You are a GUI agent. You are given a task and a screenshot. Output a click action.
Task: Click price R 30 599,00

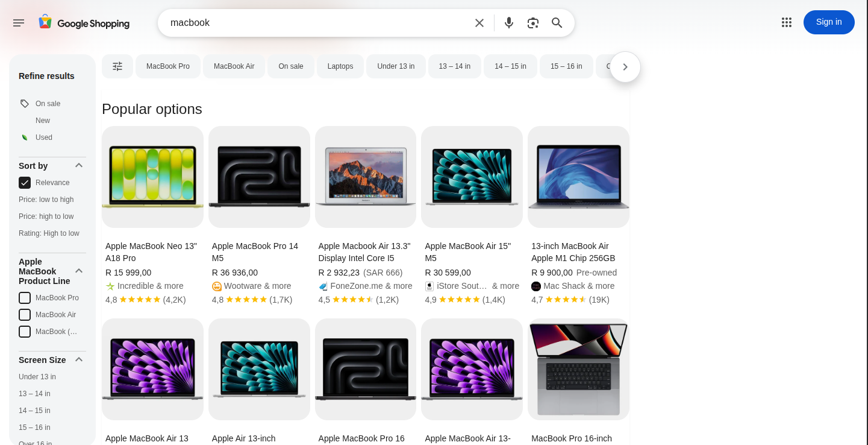click(448, 273)
